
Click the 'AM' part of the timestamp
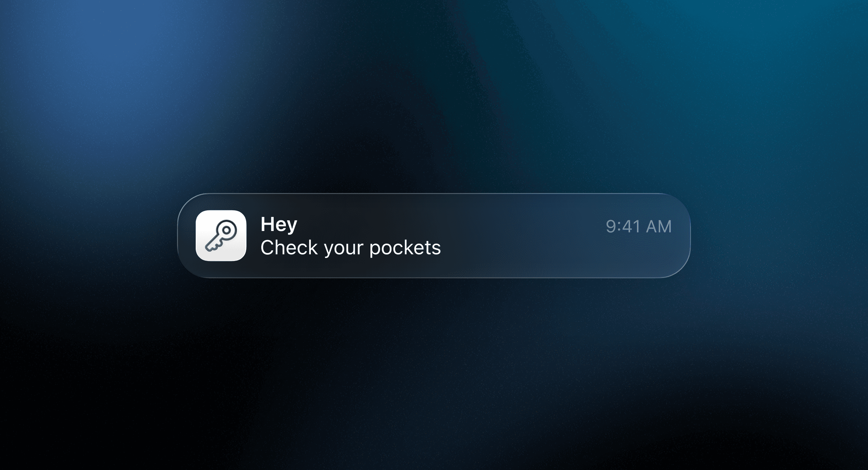[659, 226]
